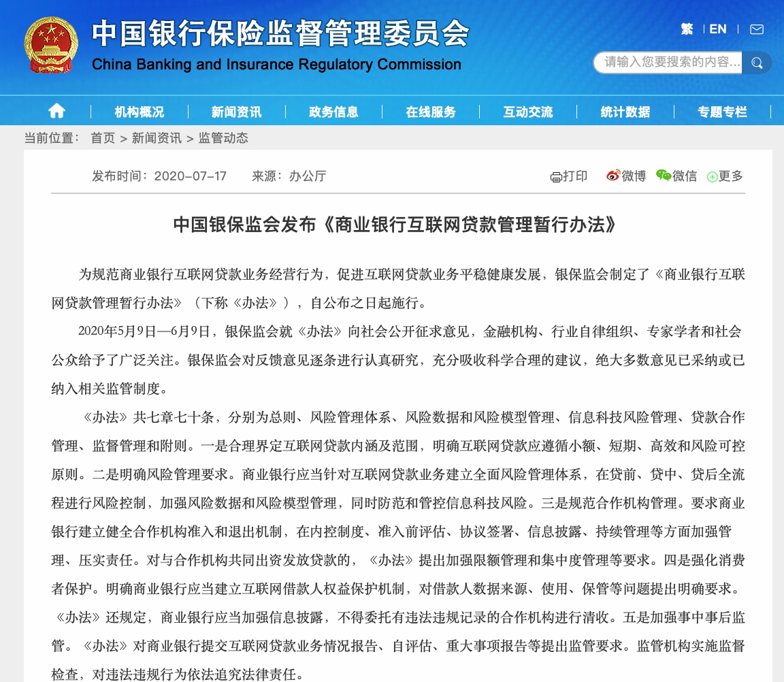784x682 pixels.
Task: Switch to EN English version
Action: (717, 29)
